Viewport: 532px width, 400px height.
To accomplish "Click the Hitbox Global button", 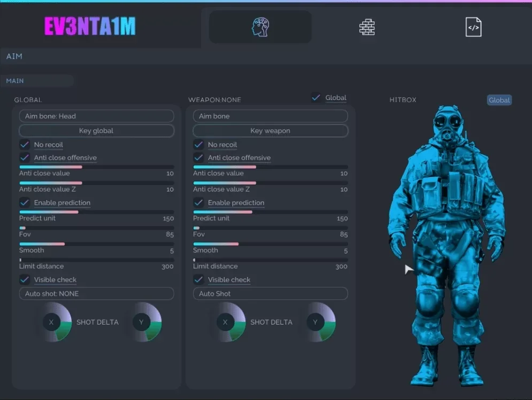I will coord(499,100).
